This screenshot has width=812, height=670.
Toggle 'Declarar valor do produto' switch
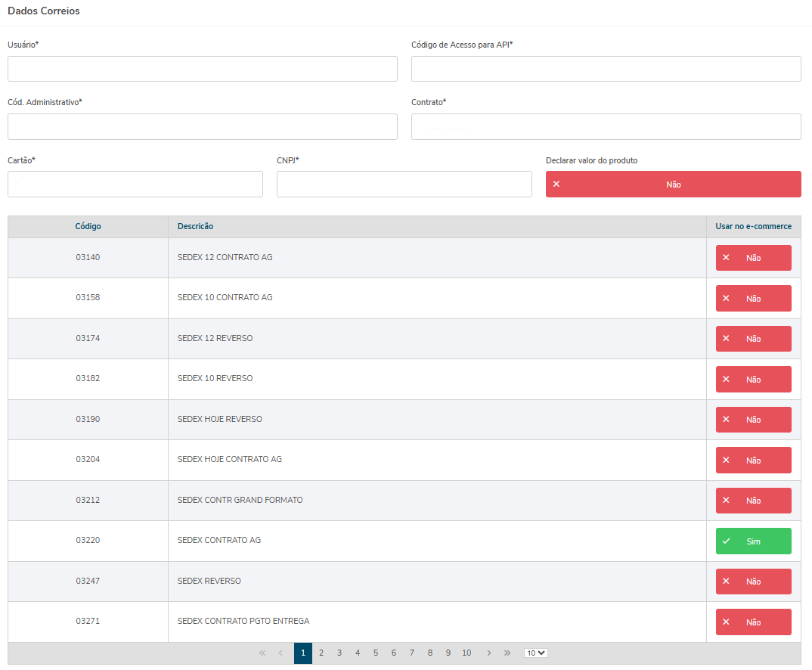coord(673,185)
